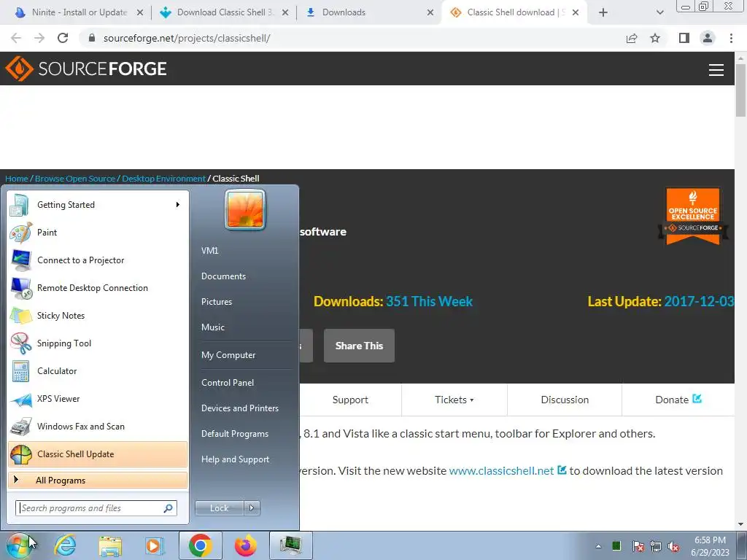Image resolution: width=747 pixels, height=560 pixels.
Task: Click the muted volume tray icon
Action: [673, 546]
